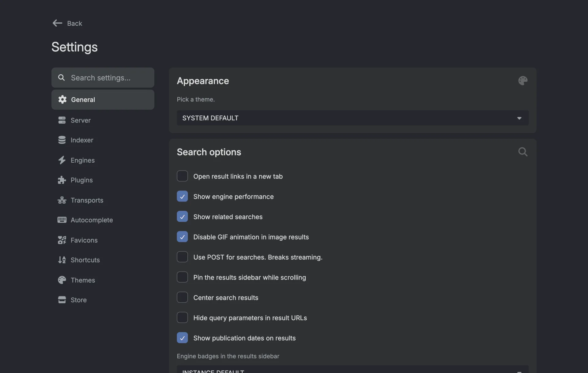Click the magnifier icon in Search options card

pos(523,152)
